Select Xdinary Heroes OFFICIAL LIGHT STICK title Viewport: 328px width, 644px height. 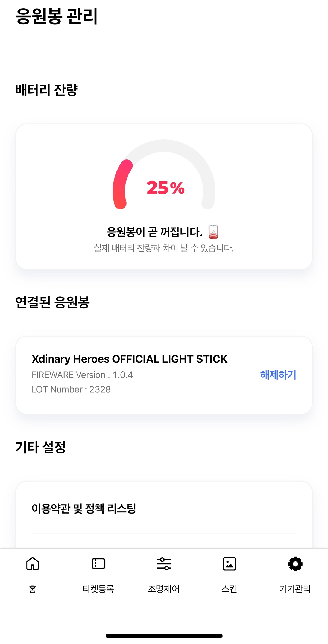pyautogui.click(x=130, y=359)
